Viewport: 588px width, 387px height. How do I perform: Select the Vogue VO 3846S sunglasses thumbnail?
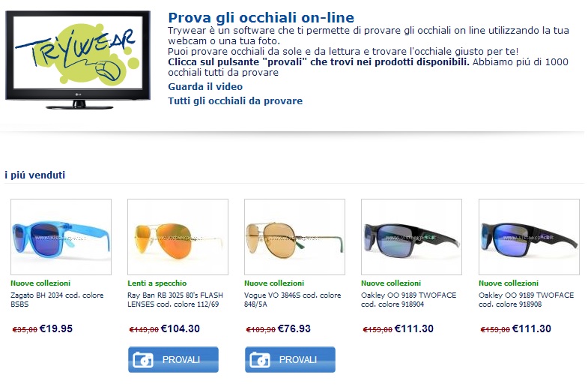pos(294,236)
